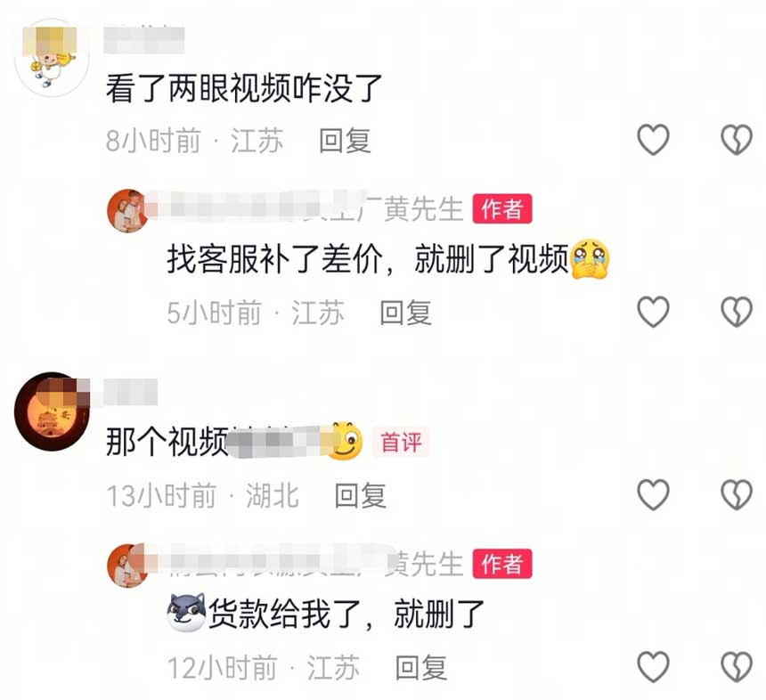Dislike the comment '看了两眼视频咋没了'

[x=737, y=140]
